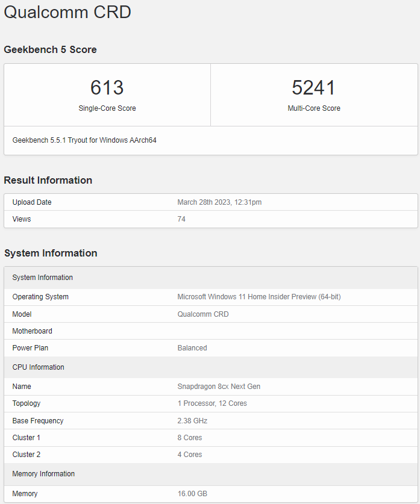The image size is (420, 504).
Task: Select the Snapdragon 8cx Next Gen value
Action: pos(219,387)
